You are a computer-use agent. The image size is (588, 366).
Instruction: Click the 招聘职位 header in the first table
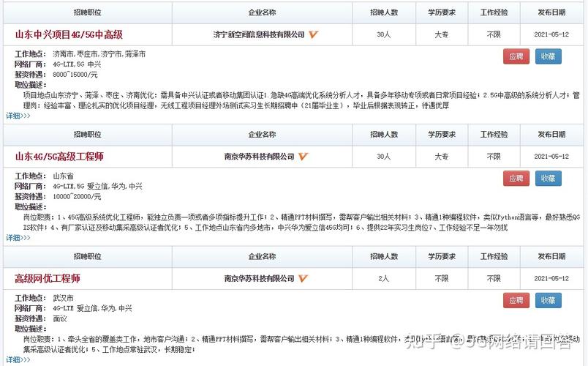pos(87,12)
